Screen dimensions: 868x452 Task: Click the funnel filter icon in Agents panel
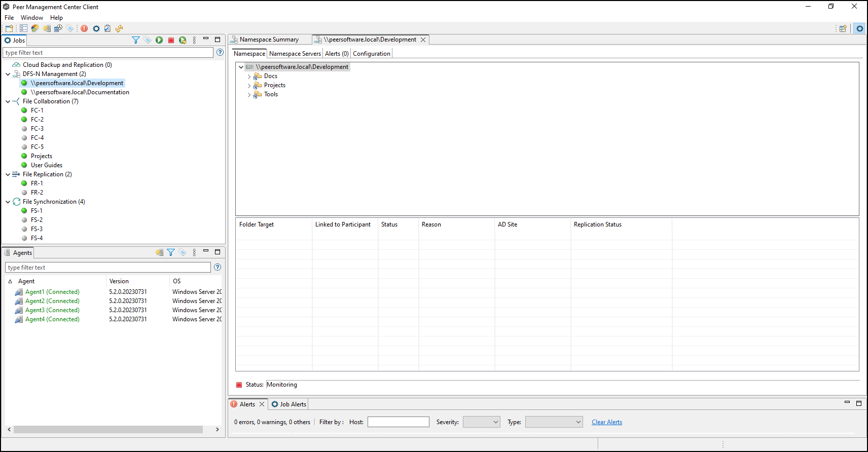click(171, 252)
